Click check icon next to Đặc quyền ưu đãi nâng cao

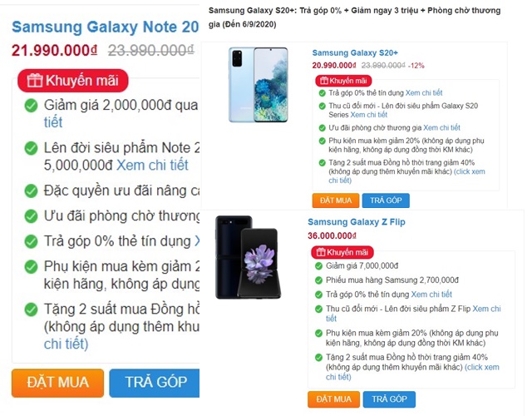(x=31, y=191)
